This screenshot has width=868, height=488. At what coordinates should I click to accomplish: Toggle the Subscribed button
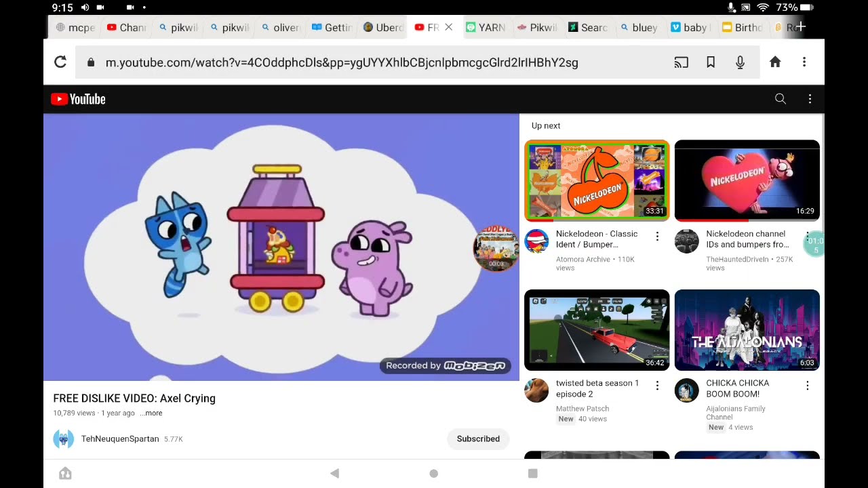point(478,439)
